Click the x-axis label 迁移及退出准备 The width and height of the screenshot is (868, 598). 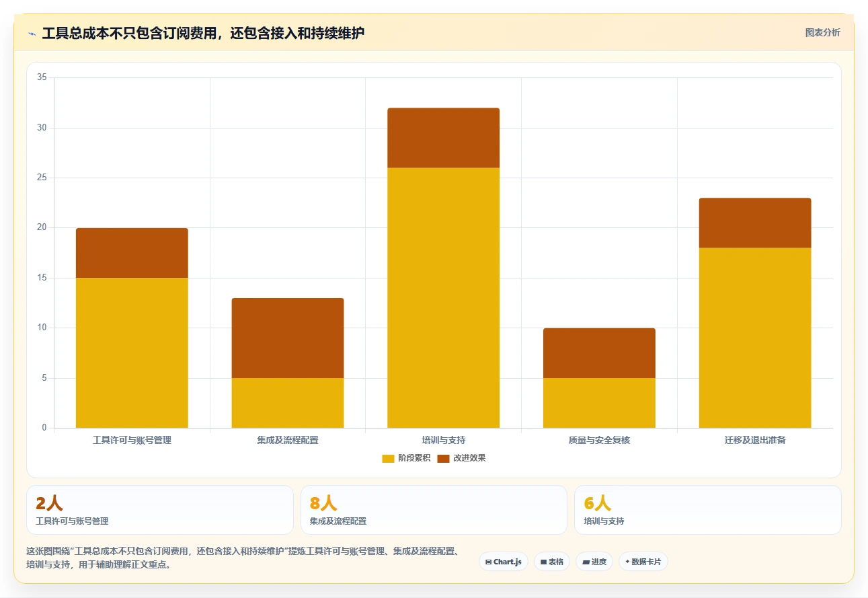click(755, 440)
